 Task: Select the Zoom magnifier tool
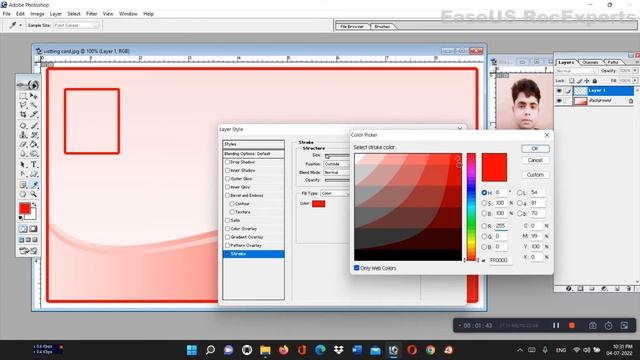34,194
